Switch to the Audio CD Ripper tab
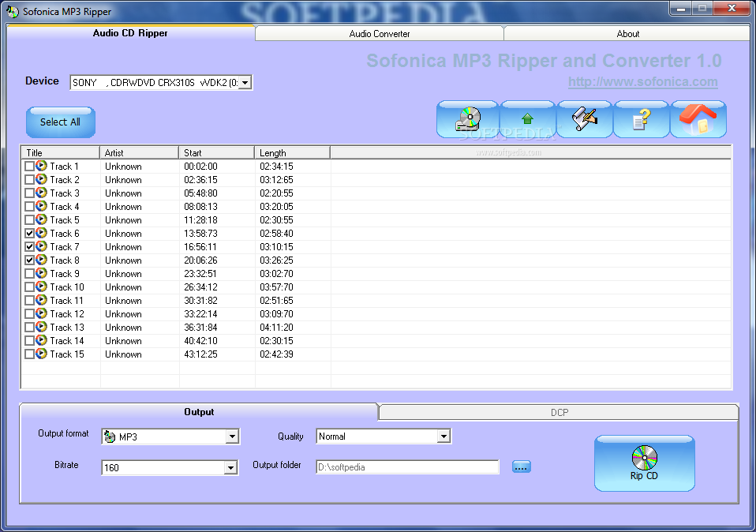The height and width of the screenshot is (532, 756). coord(130,33)
